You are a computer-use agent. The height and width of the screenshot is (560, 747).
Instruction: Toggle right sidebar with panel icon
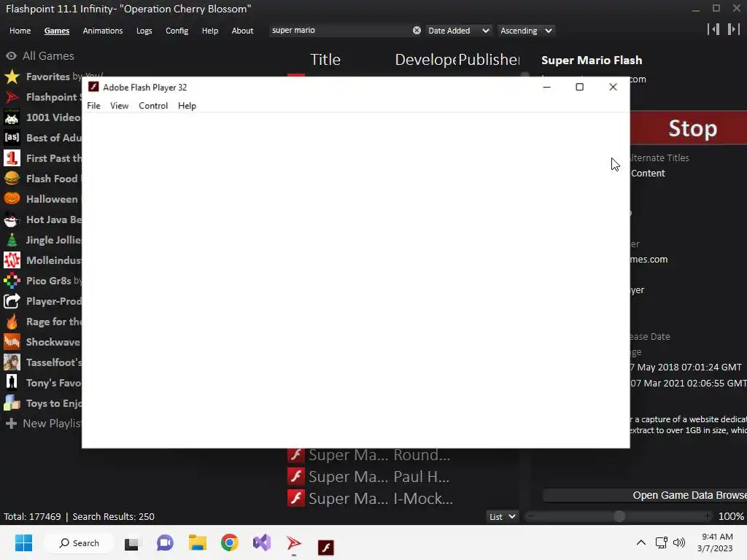pos(733,29)
